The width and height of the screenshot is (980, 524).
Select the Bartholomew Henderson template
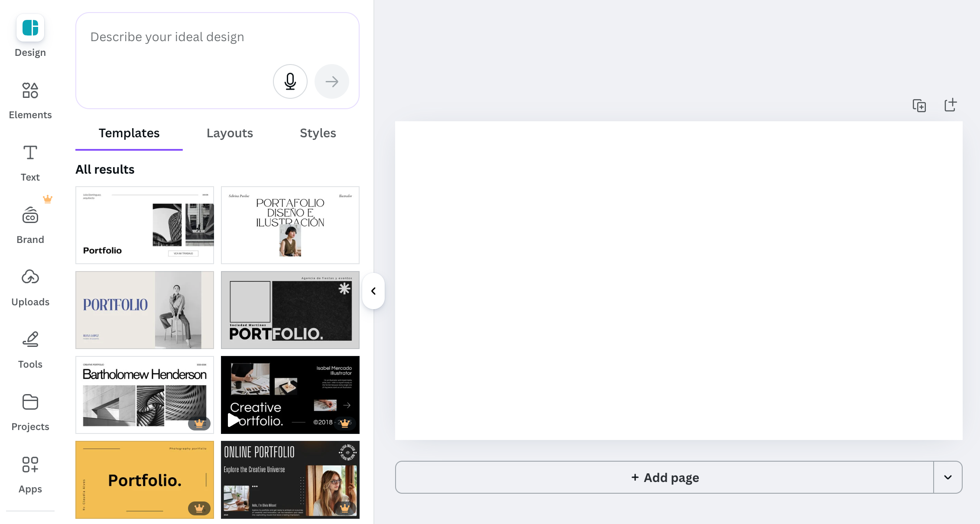click(145, 395)
